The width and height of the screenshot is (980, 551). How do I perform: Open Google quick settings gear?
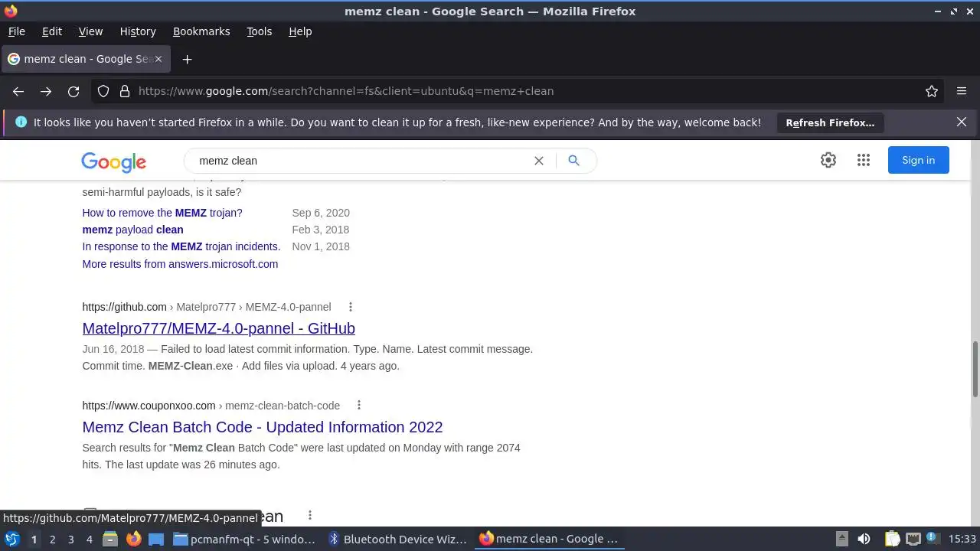coord(828,160)
